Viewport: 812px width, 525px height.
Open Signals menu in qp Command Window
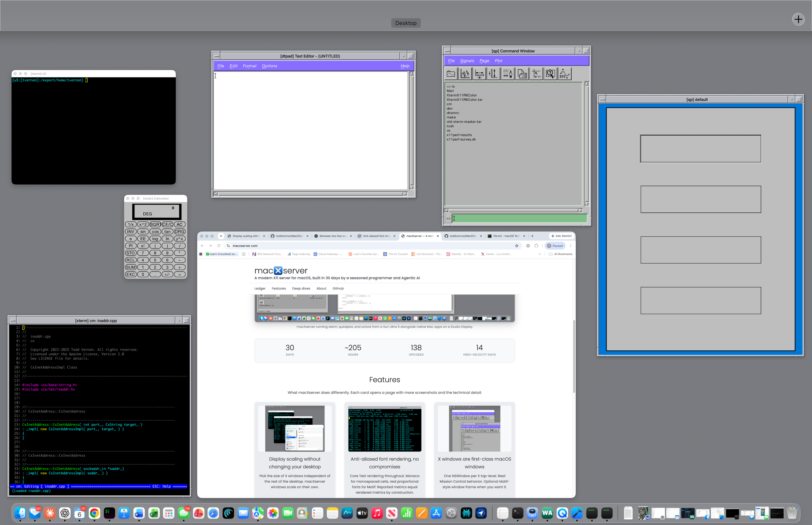point(467,60)
